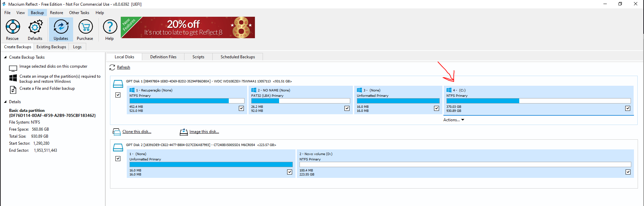Click the Refresh circular arrow icon
Image resolution: width=644 pixels, height=206 pixels.
(x=112, y=68)
